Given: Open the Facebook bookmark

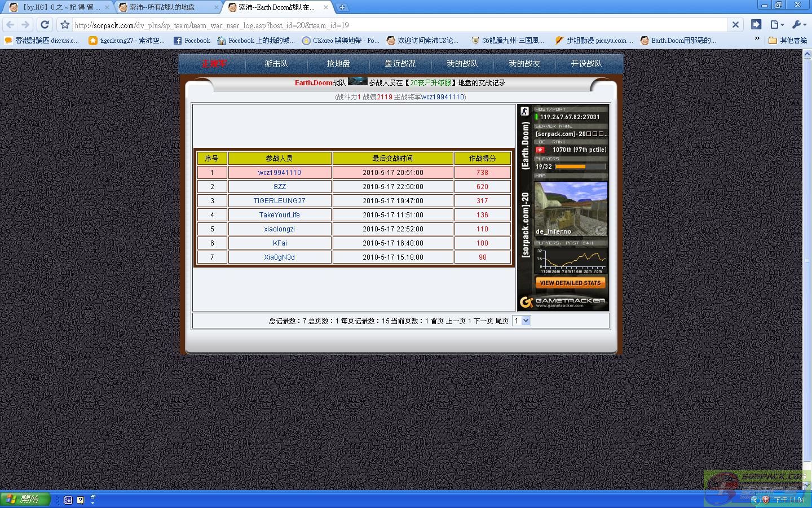Looking at the screenshot, I should [192, 41].
